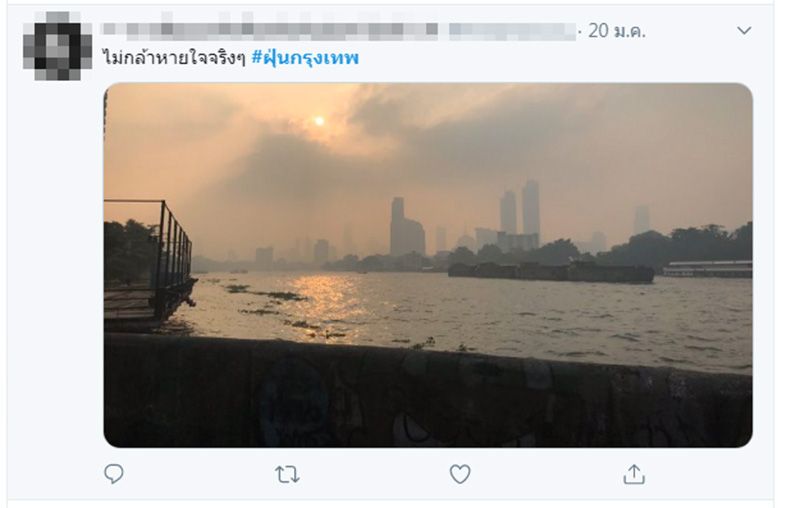The width and height of the screenshot is (800, 508).
Task: Expand the tweet options chevron menu
Action: point(744,31)
